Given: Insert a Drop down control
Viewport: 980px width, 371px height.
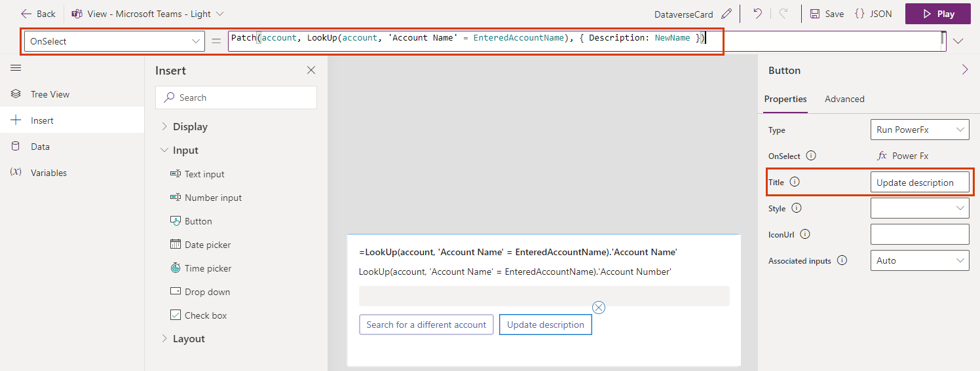Looking at the screenshot, I should pos(200,292).
